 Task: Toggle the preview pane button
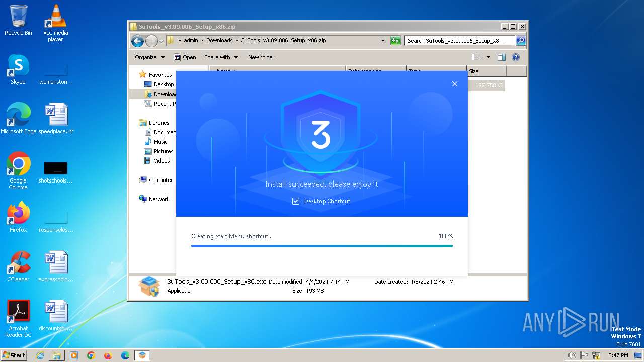point(501,57)
